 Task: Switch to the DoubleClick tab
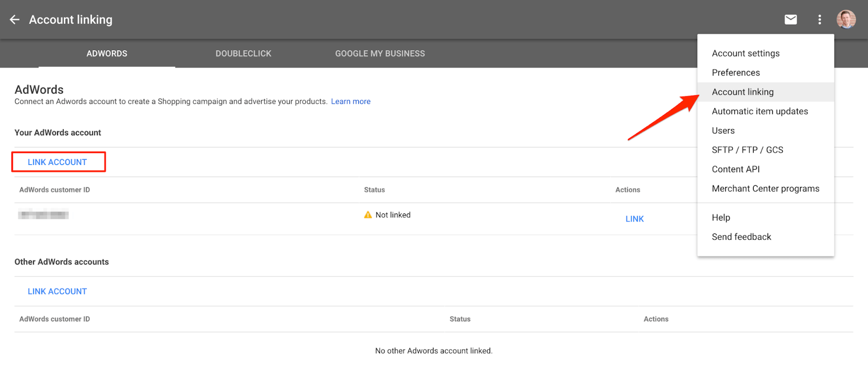[243, 54]
